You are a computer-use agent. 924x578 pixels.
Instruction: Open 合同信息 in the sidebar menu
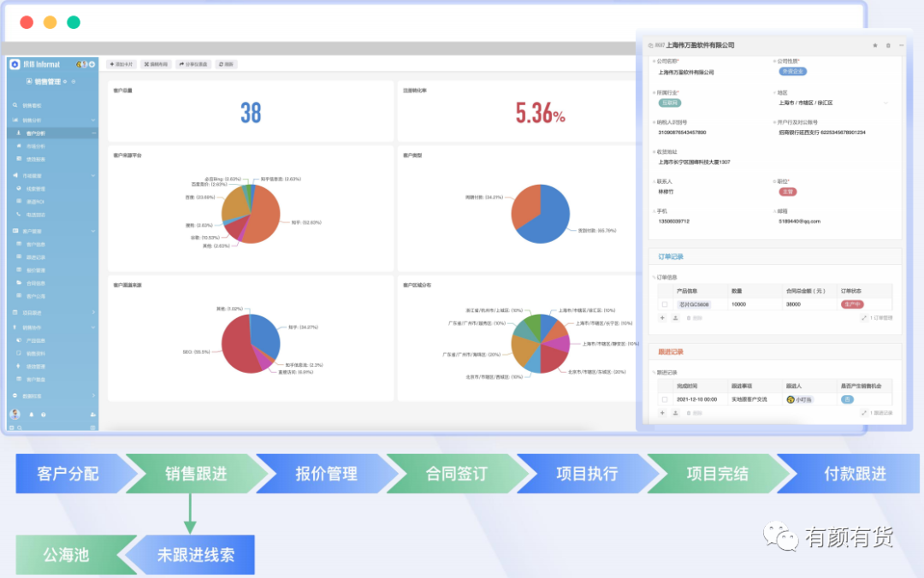[36, 283]
